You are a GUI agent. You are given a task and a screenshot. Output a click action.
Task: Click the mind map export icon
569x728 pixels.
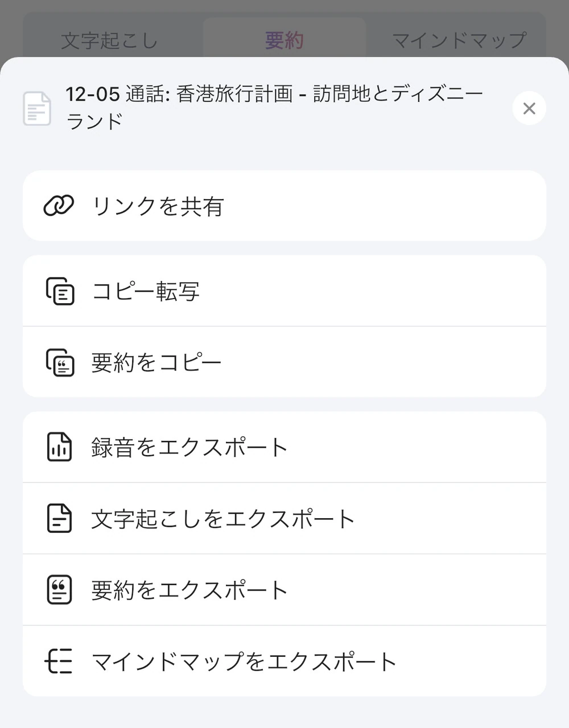pyautogui.click(x=59, y=661)
